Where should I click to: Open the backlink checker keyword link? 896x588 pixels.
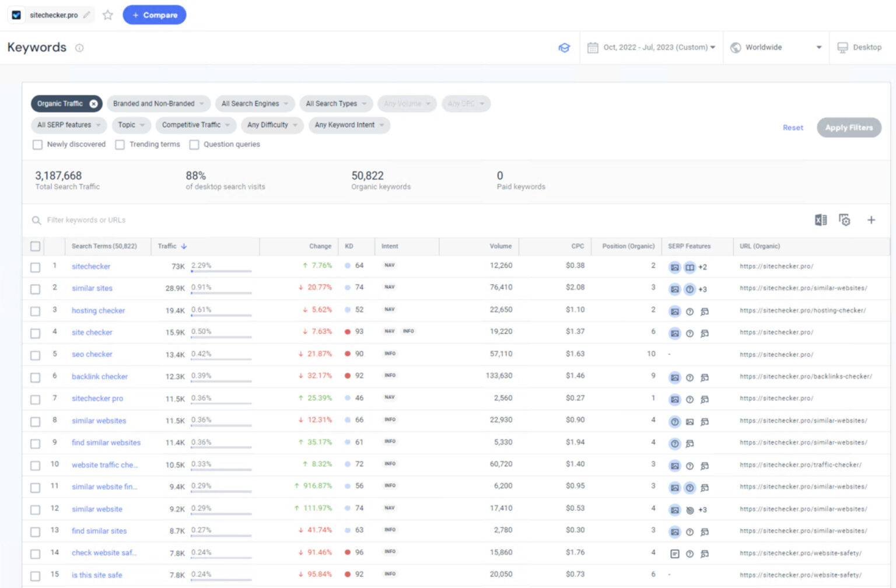[99, 376]
